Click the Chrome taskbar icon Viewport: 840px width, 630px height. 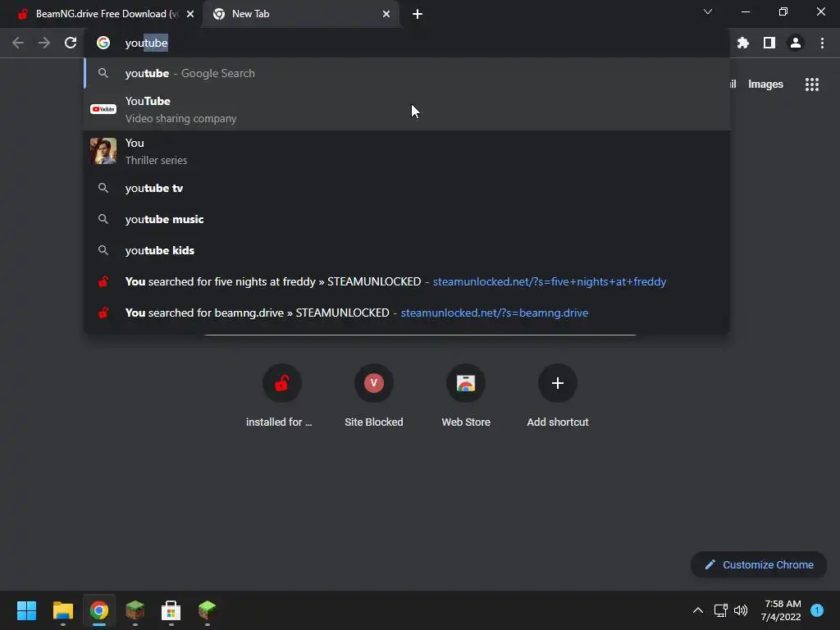[99, 610]
